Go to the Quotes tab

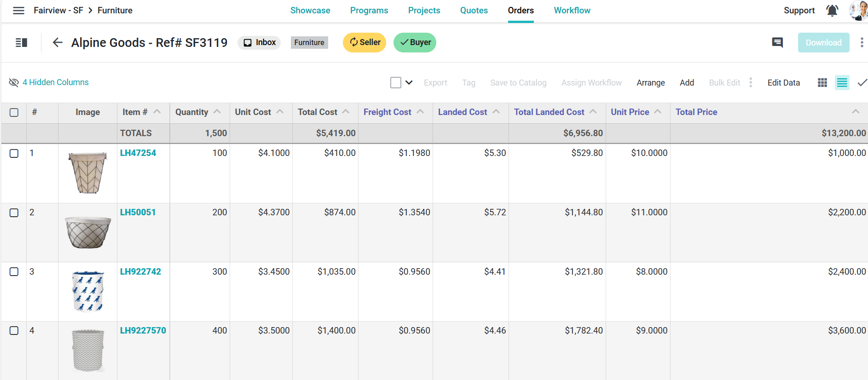point(474,11)
